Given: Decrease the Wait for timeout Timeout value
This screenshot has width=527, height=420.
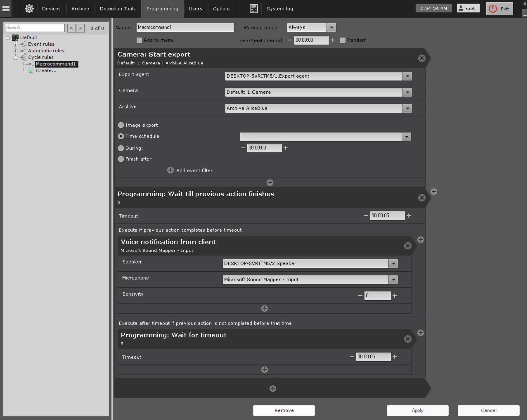Looking at the screenshot, I should (x=352, y=357).
